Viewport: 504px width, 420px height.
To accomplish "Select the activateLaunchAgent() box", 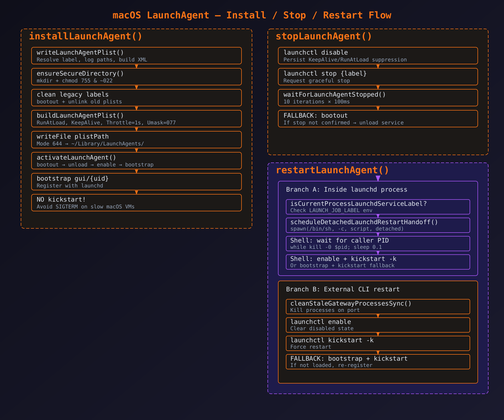I will tap(136, 161).
